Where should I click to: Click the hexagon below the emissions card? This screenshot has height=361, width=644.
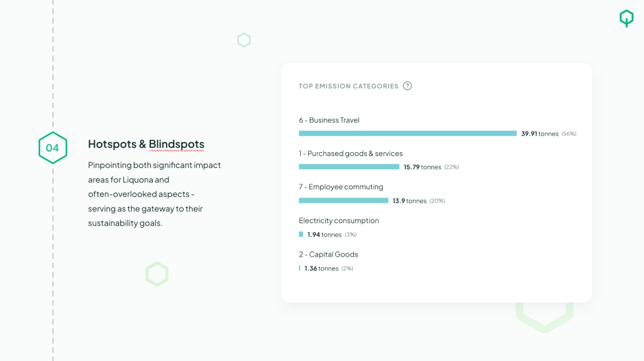tap(545, 316)
